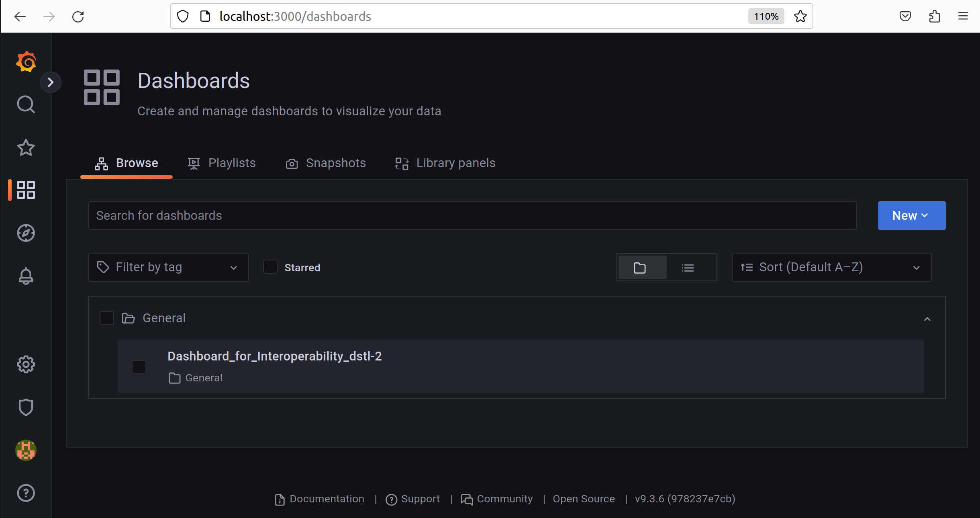Image resolution: width=980 pixels, height=518 pixels.
Task: Open the search magnifier in sidebar
Action: [26, 104]
